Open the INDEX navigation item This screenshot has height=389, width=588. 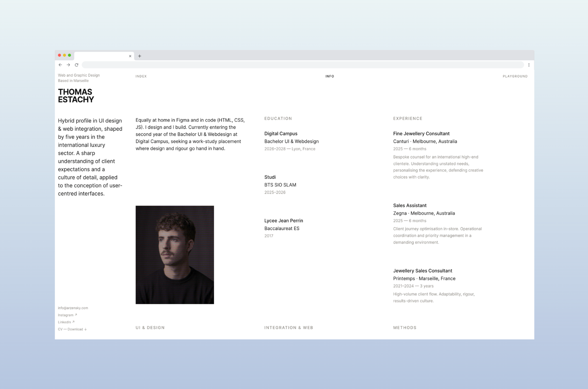pyautogui.click(x=141, y=76)
